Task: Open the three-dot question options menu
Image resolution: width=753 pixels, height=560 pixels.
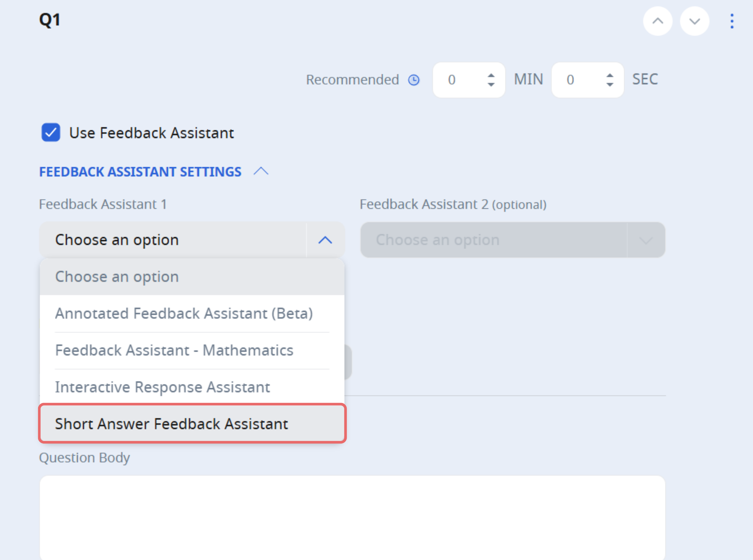Action: pos(732,21)
